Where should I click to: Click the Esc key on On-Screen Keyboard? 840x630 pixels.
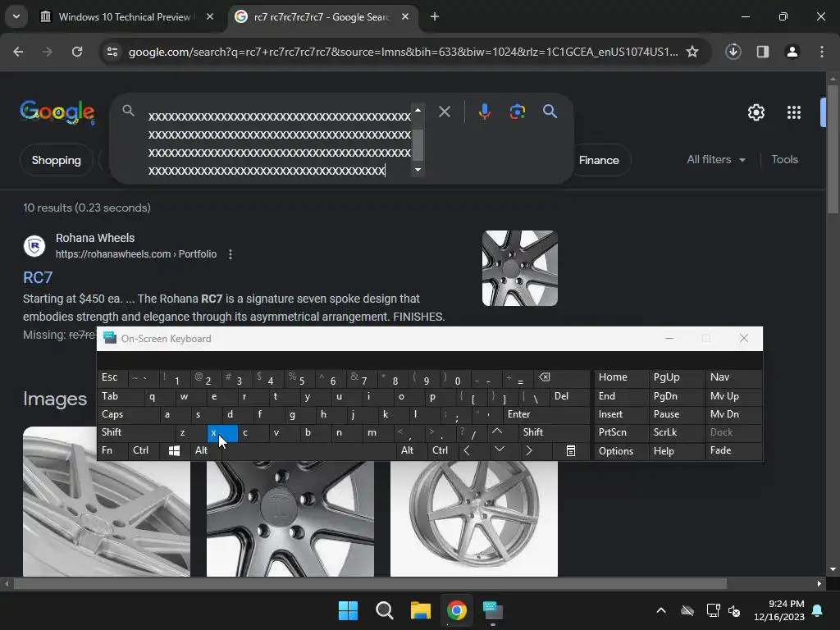point(112,377)
